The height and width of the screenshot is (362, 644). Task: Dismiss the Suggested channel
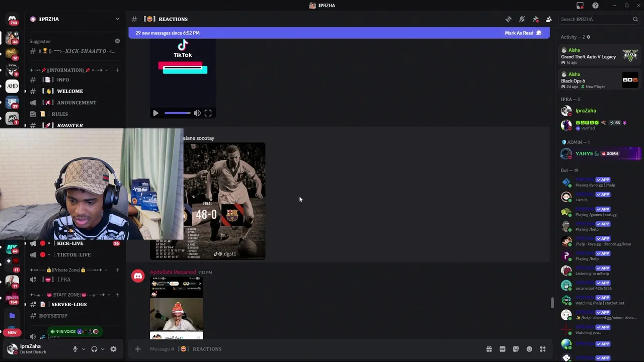[x=117, y=41]
